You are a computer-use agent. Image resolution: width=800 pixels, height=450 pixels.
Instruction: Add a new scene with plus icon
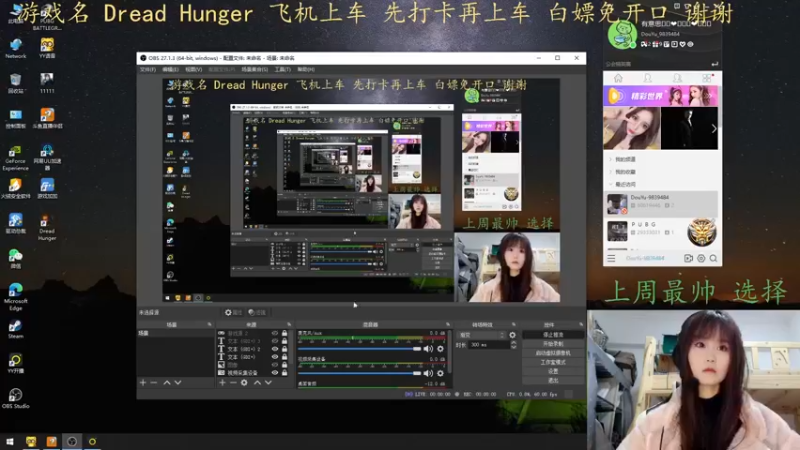pos(143,383)
